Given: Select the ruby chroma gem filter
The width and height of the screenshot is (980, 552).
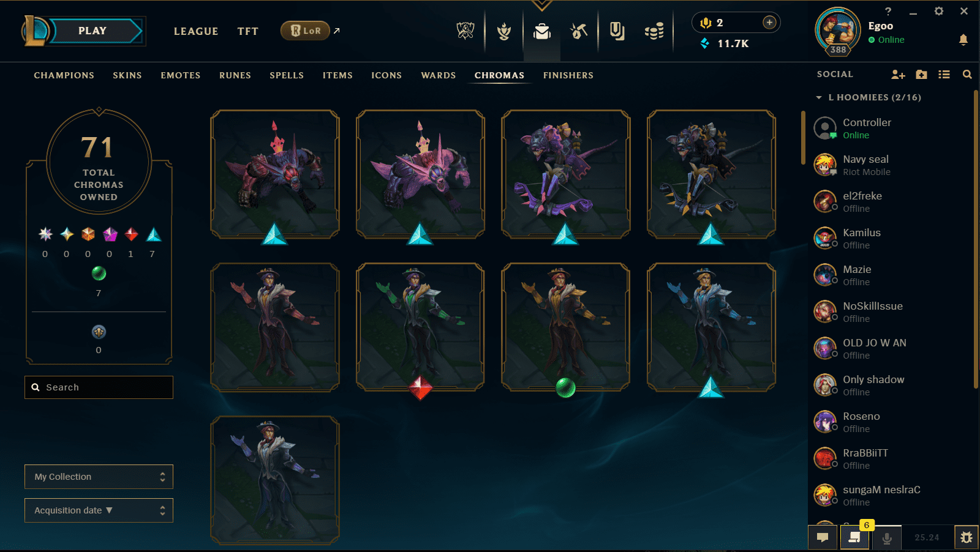Looking at the screenshot, I should pyautogui.click(x=131, y=234).
